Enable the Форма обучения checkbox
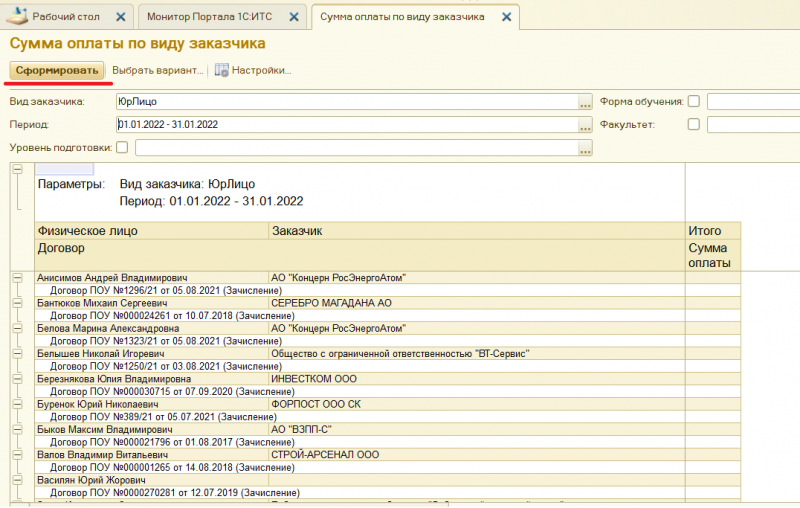800x508 pixels. [694, 101]
